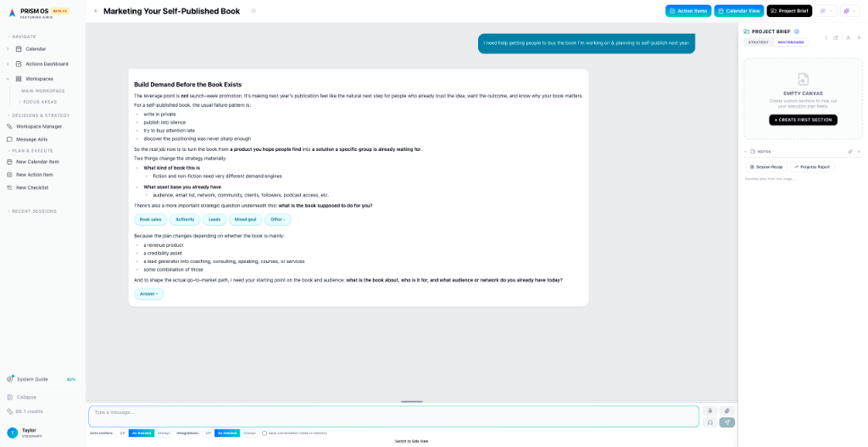Choose the Book sales chip

coord(151,220)
